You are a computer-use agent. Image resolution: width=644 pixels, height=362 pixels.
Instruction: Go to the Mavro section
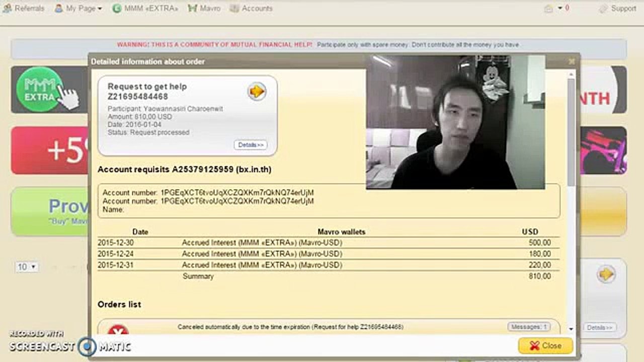click(x=204, y=9)
